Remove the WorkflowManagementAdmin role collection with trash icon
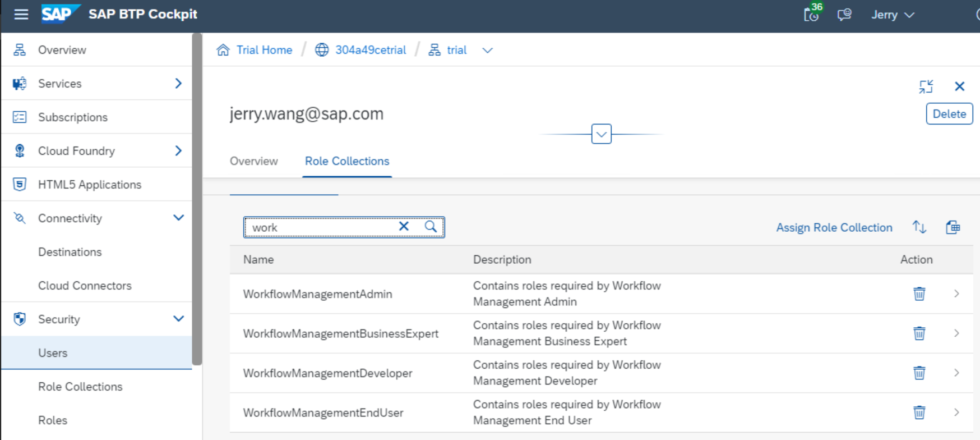980x440 pixels. point(919,294)
